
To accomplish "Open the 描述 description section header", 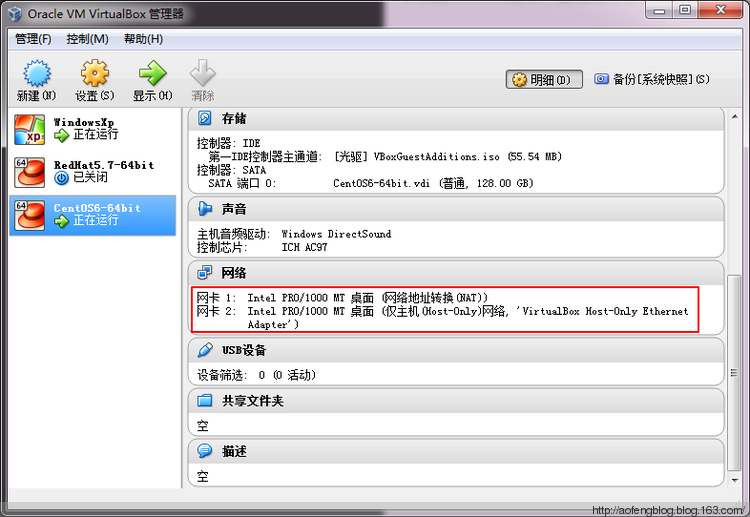I will (456, 451).
